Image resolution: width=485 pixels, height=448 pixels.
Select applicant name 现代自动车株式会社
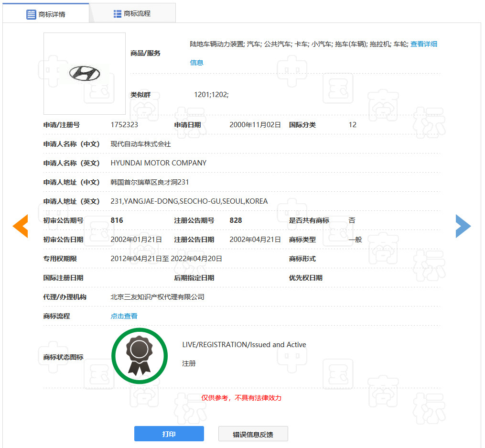(x=141, y=144)
